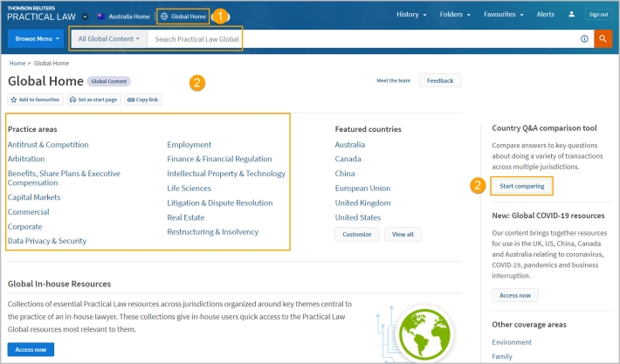The height and width of the screenshot is (364, 620).
Task: Click the green globe illustration
Action: point(424,334)
